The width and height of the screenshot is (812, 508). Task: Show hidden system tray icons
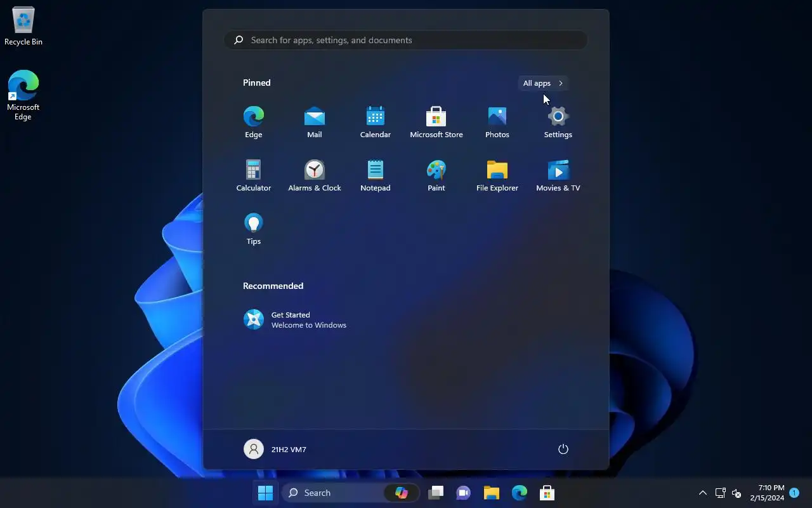[x=702, y=493]
